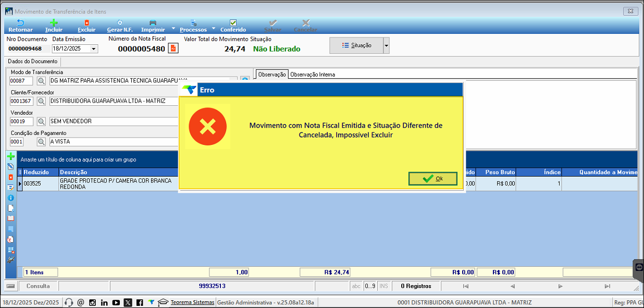644x308 pixels.
Task: Click Ok in the Erro dialog
Action: [433, 179]
